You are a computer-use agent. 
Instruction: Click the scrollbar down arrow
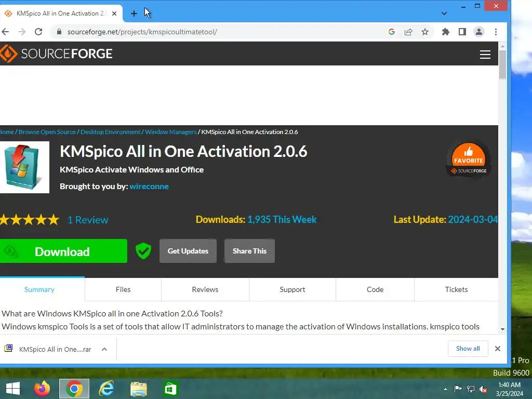(502, 329)
